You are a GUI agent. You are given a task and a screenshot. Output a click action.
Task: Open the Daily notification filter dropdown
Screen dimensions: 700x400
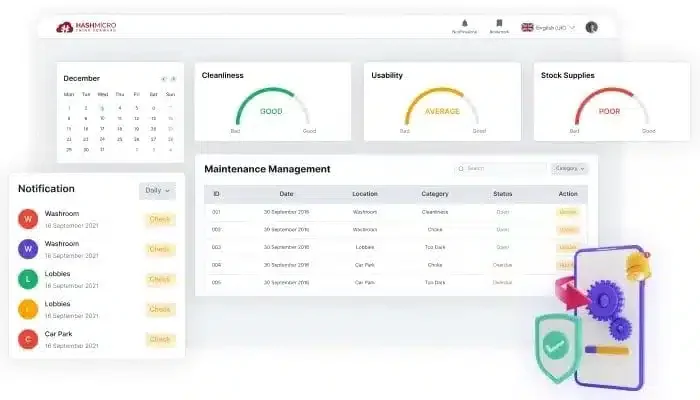pyautogui.click(x=157, y=191)
